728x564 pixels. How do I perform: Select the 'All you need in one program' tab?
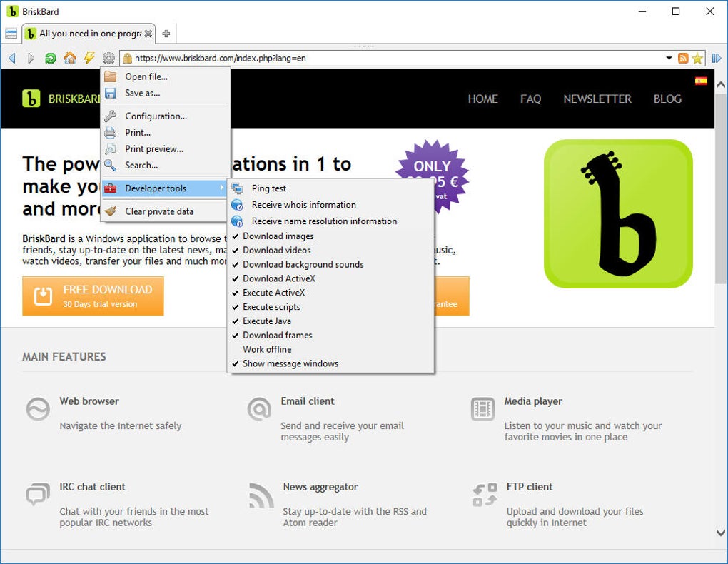point(89,34)
